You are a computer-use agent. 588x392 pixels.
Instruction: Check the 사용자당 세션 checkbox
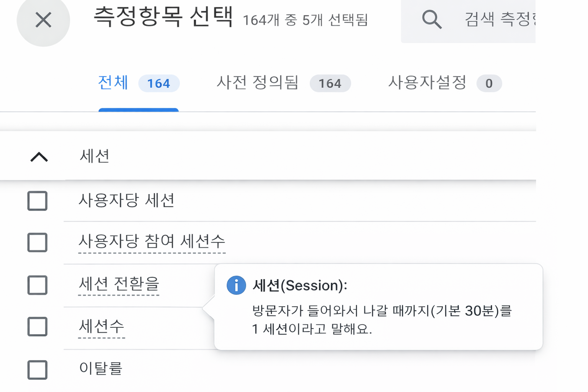point(38,201)
